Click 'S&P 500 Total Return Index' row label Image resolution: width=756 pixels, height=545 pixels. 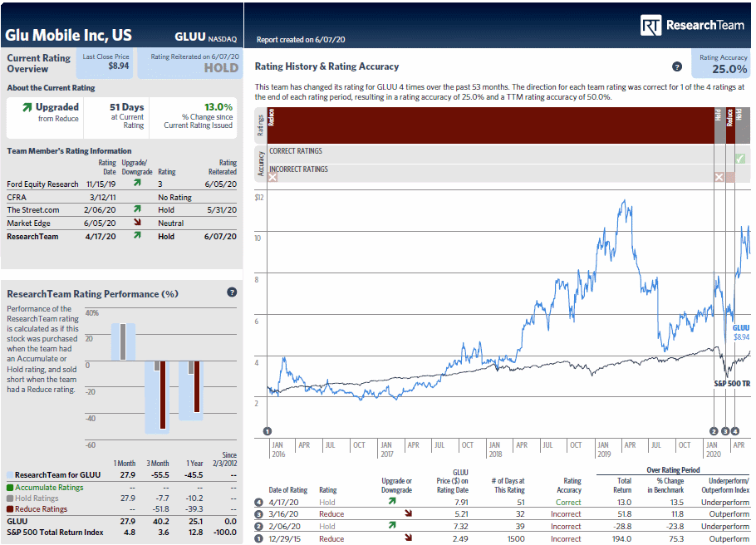[x=55, y=532]
